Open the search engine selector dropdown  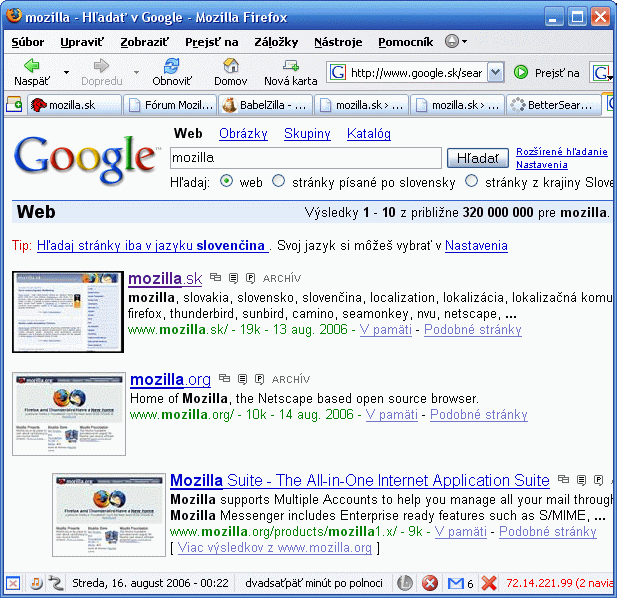point(602,73)
